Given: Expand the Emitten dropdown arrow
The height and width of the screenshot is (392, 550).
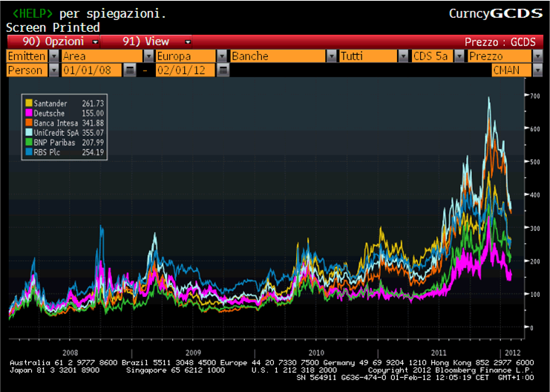Looking at the screenshot, I should 53,56.
